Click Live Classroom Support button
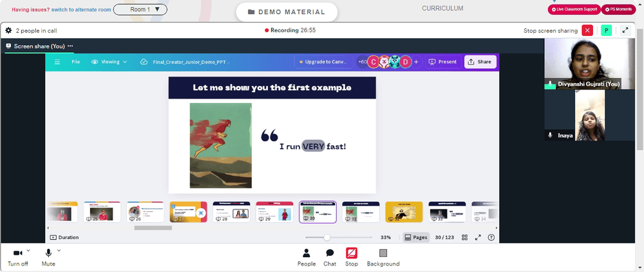This screenshot has height=272, width=644. (574, 10)
